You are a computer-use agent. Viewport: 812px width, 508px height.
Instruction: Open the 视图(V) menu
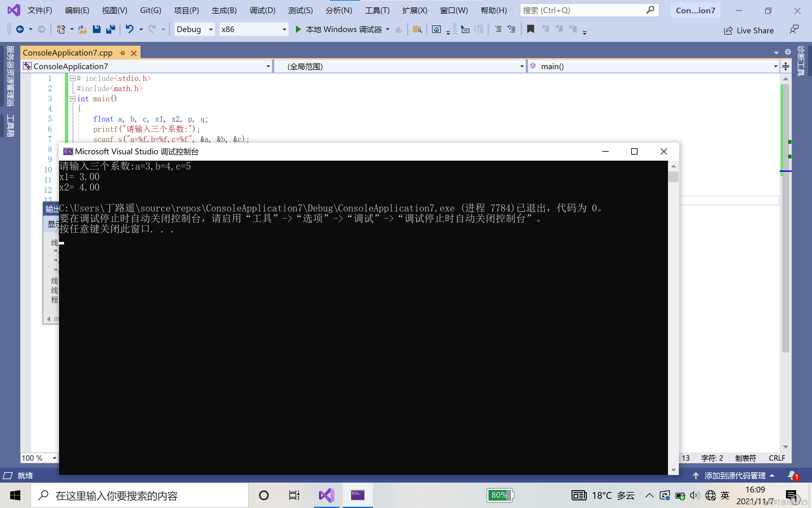point(115,10)
